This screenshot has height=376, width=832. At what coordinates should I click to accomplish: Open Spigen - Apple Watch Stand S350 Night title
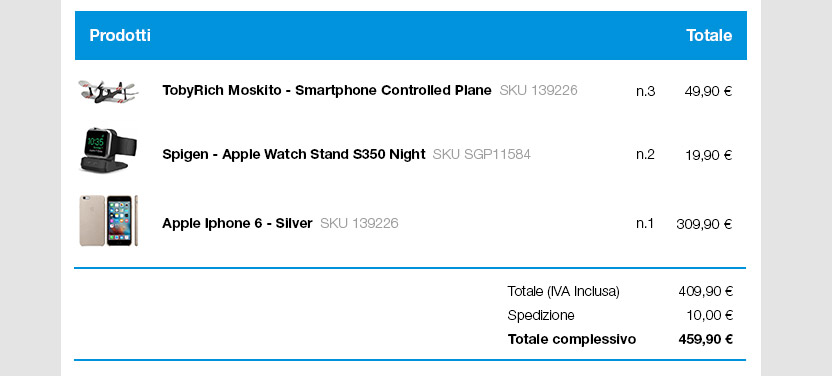pos(294,154)
